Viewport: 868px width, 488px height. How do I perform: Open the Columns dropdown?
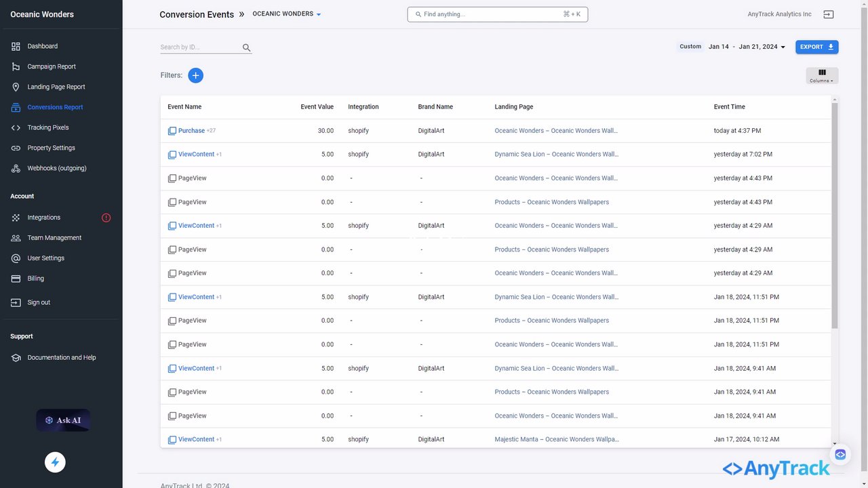coord(822,76)
